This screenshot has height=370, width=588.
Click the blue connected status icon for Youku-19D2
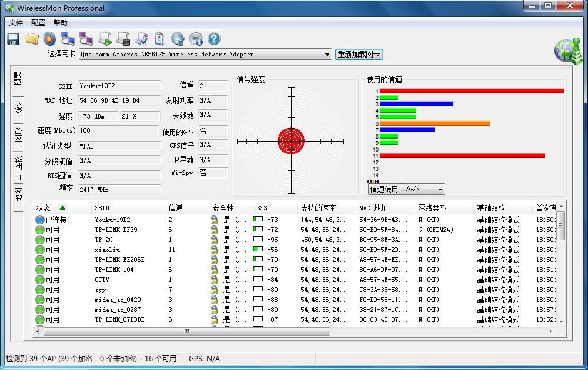point(40,220)
